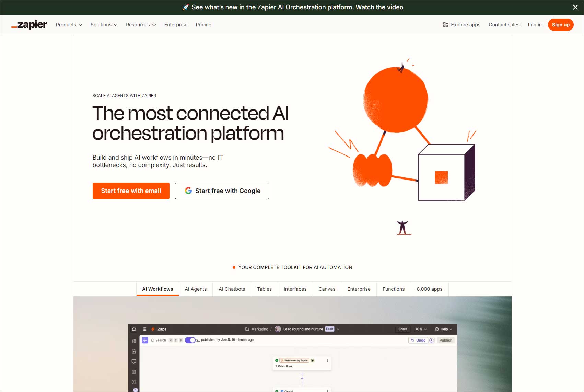Click the Lead routing and nurture title
The image size is (584, 392).
(x=303, y=329)
